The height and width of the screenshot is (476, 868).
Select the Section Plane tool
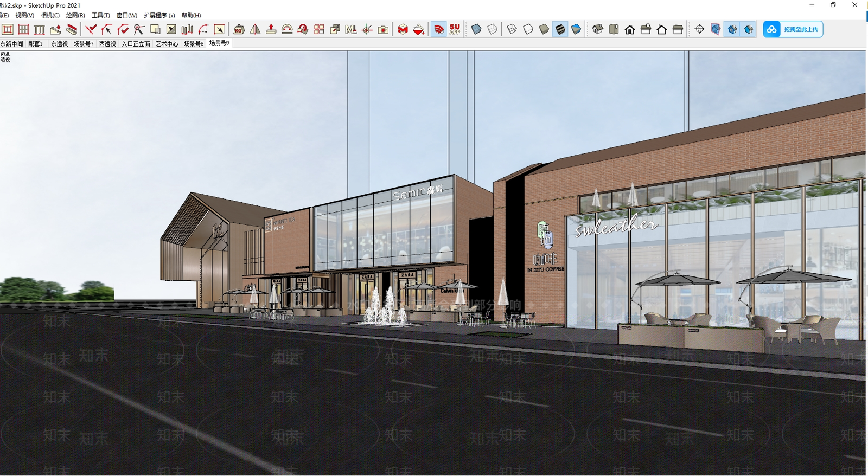(x=699, y=29)
